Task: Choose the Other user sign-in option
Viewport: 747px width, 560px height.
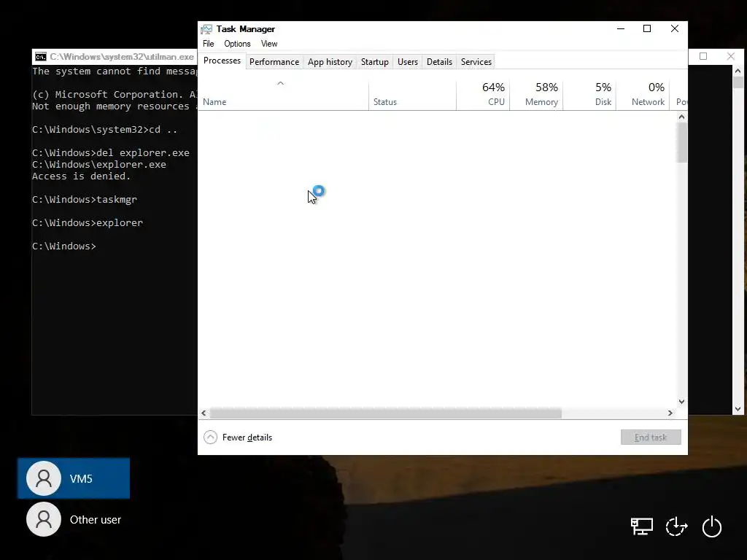Action: 74,519
